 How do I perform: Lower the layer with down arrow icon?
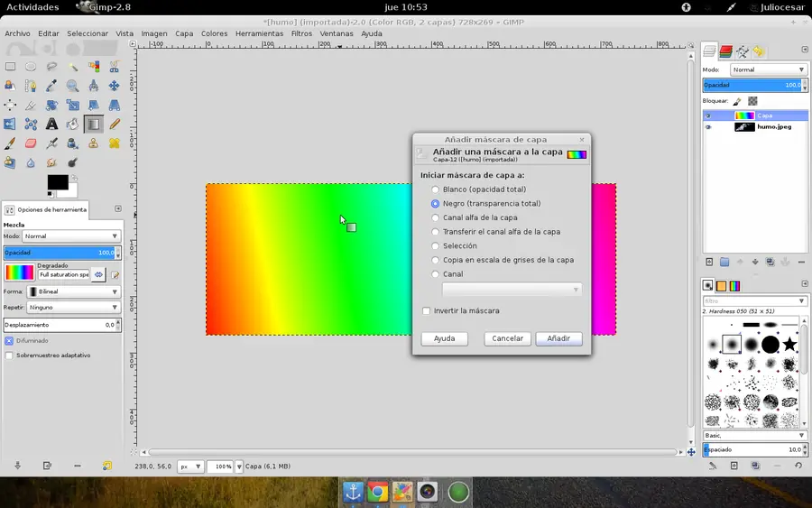(x=754, y=263)
